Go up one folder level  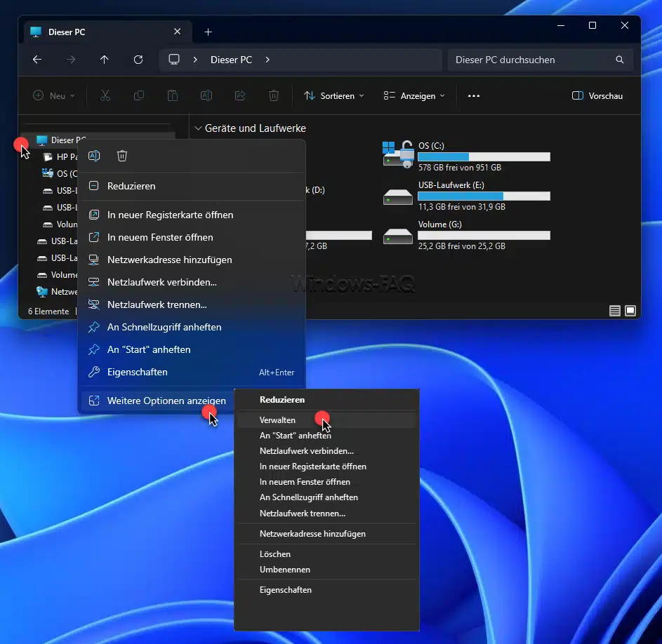click(x=105, y=60)
